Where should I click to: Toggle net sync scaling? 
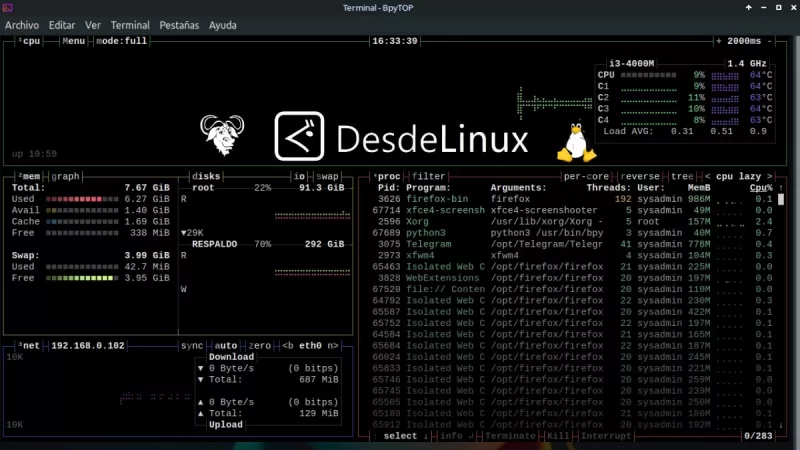point(193,345)
